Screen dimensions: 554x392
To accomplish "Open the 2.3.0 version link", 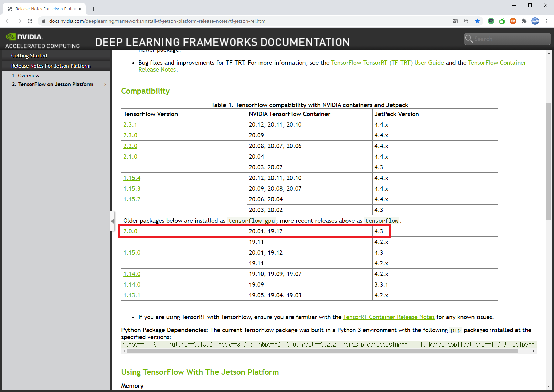I will tap(130, 135).
